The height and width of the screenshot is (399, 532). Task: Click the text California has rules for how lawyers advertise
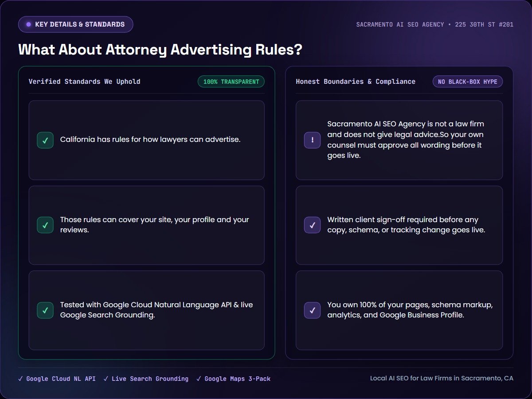tap(150, 140)
